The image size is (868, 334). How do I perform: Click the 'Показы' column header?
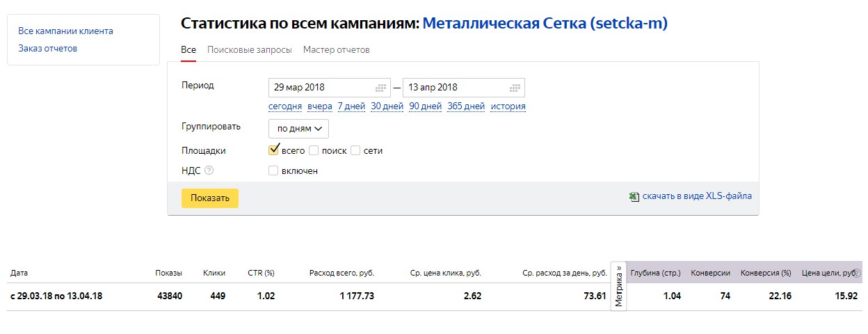169,273
